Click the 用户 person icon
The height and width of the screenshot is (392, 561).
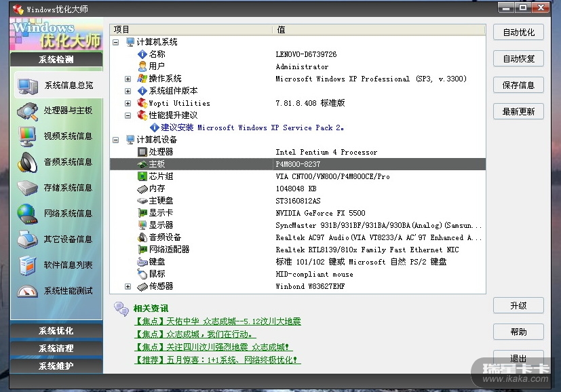[x=142, y=66]
